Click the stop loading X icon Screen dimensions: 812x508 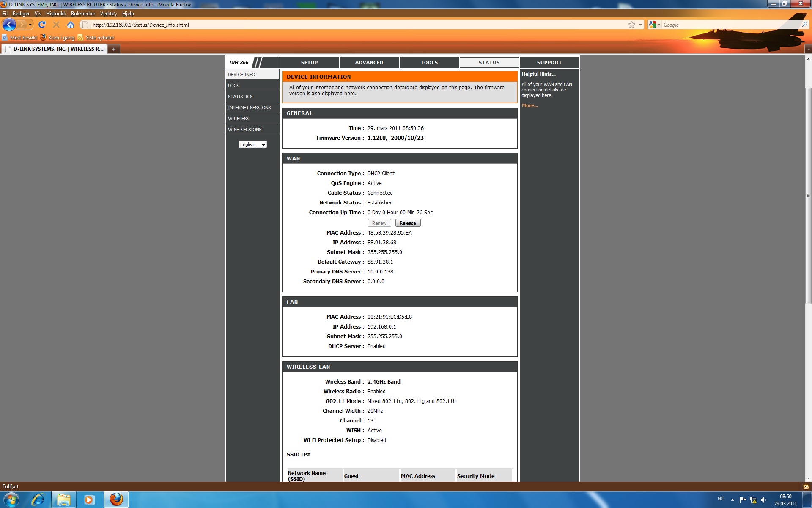56,25
